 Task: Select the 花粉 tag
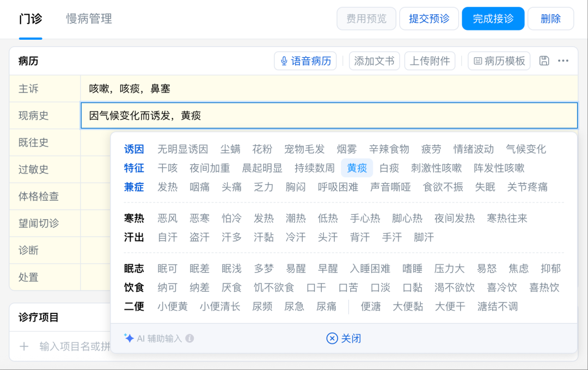pos(262,149)
